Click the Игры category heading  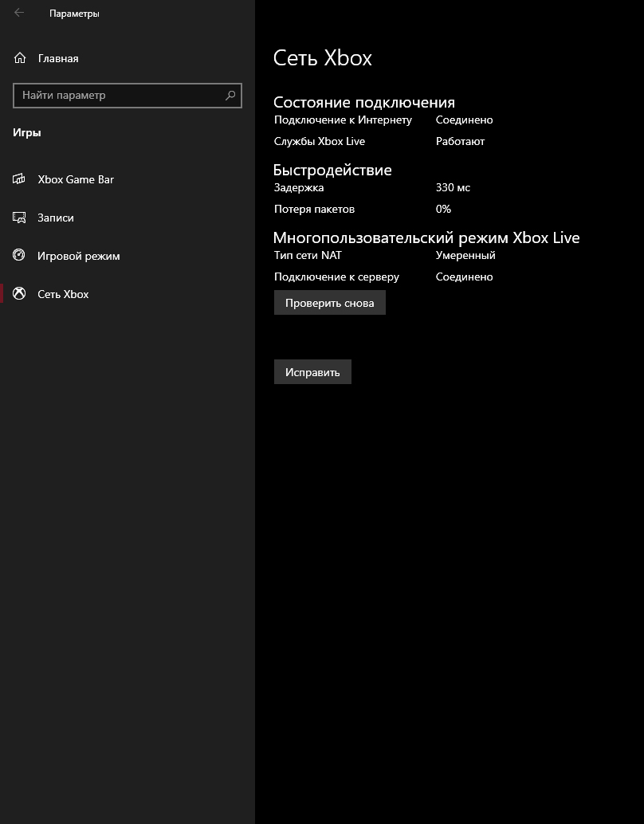[27, 132]
